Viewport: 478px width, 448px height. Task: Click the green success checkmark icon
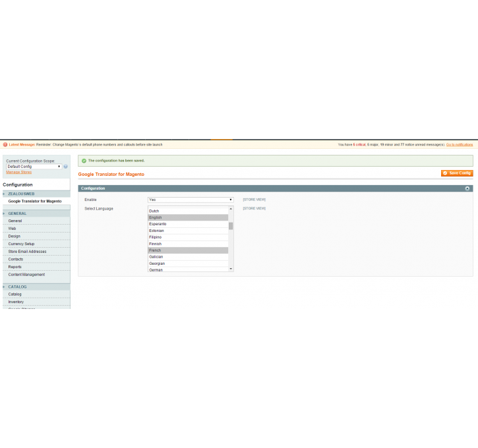click(84, 161)
